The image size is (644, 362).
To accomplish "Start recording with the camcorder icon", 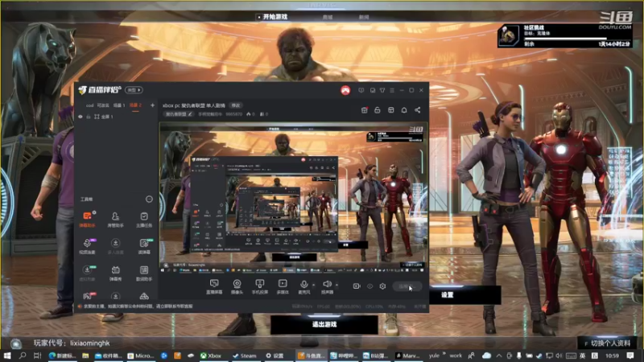I will point(357,286).
